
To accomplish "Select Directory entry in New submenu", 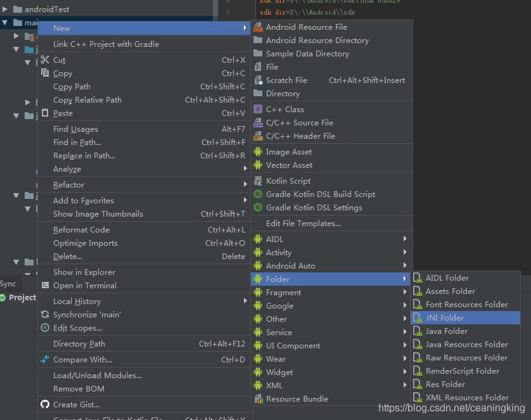I will click(x=331, y=93).
